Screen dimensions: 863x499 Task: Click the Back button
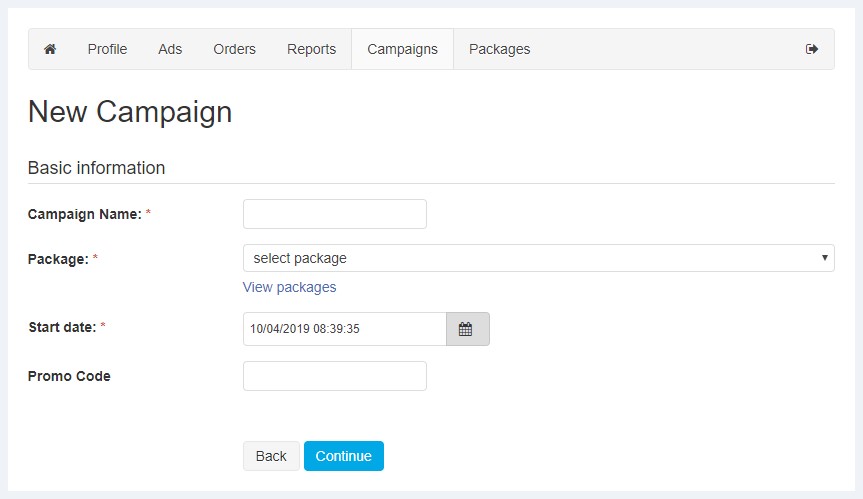(x=270, y=456)
